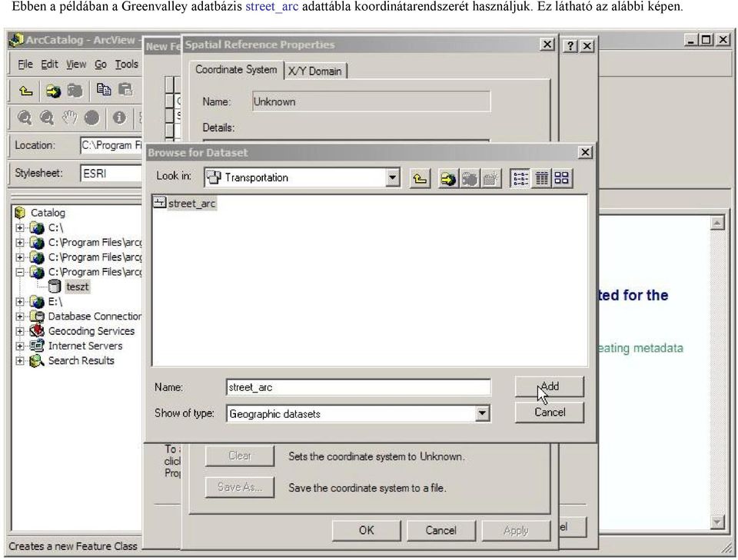The image size is (738, 560).
Task: Open the View menu
Action: click(x=76, y=65)
